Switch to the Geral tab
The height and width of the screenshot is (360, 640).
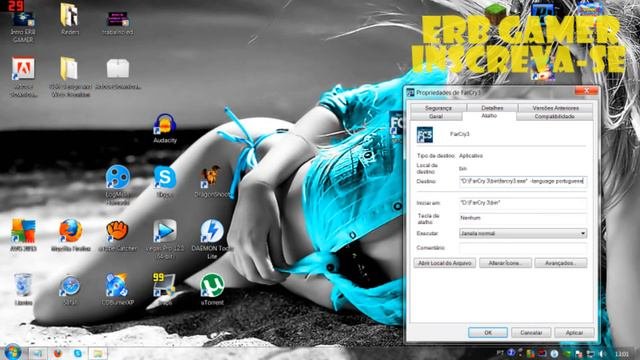436,116
